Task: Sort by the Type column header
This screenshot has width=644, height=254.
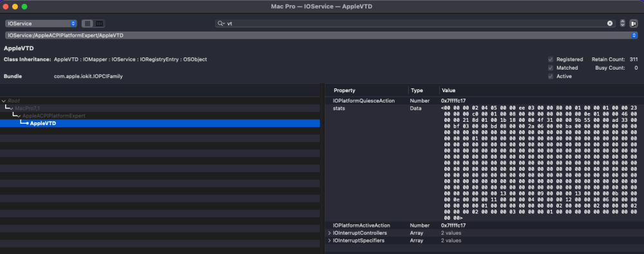Action: point(417,90)
